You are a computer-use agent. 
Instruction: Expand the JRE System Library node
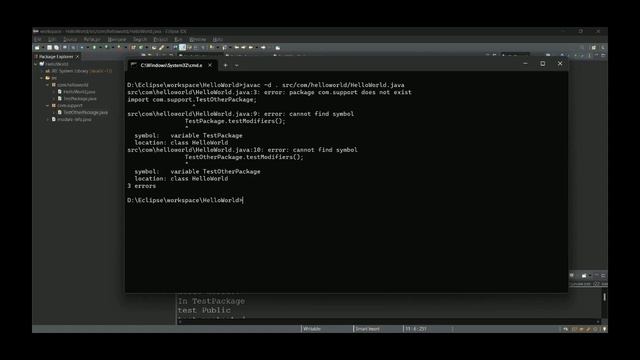point(42,71)
